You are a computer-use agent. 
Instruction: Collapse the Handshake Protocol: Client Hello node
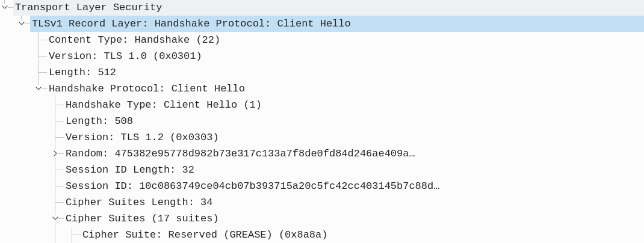click(39, 88)
